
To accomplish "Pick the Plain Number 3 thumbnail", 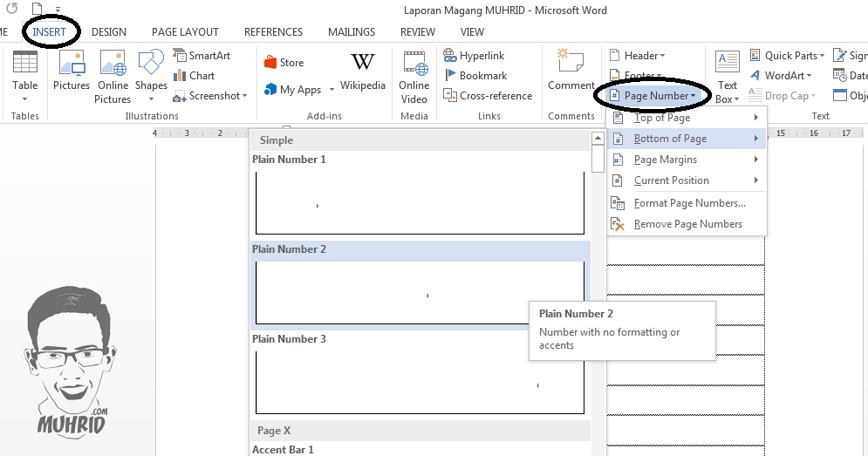I will (x=420, y=382).
